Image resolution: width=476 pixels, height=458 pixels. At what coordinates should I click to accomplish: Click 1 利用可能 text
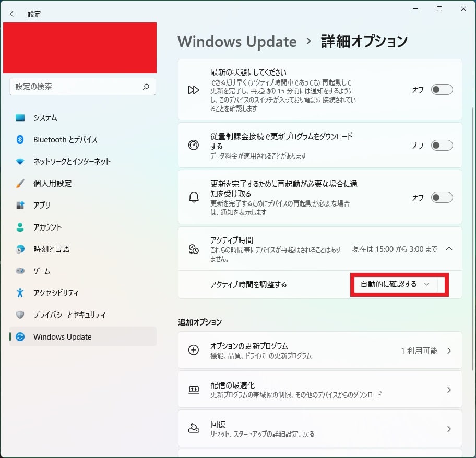pos(419,351)
